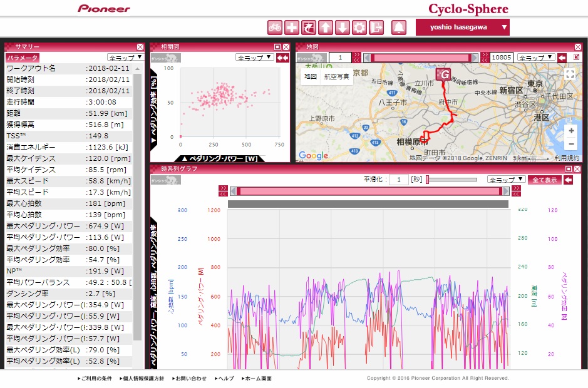
Task: Click the 平滑化 smoothing value field
Action: [399, 180]
